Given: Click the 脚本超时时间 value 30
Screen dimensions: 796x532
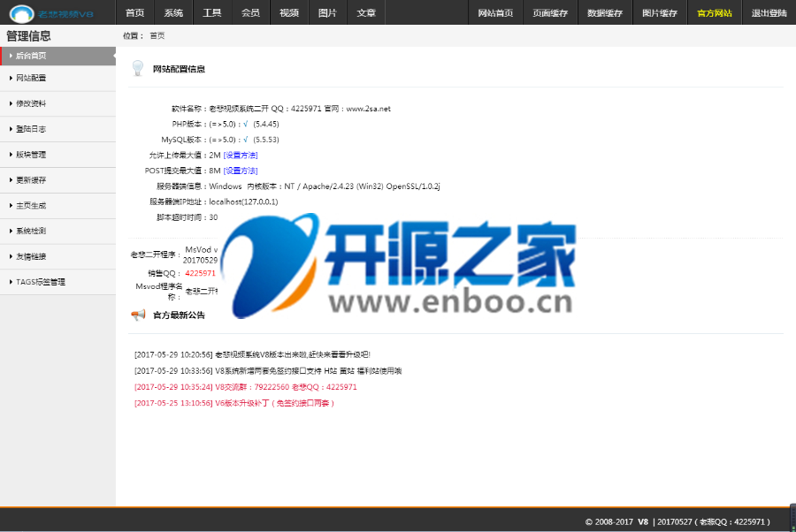Looking at the screenshot, I should click(x=213, y=217).
